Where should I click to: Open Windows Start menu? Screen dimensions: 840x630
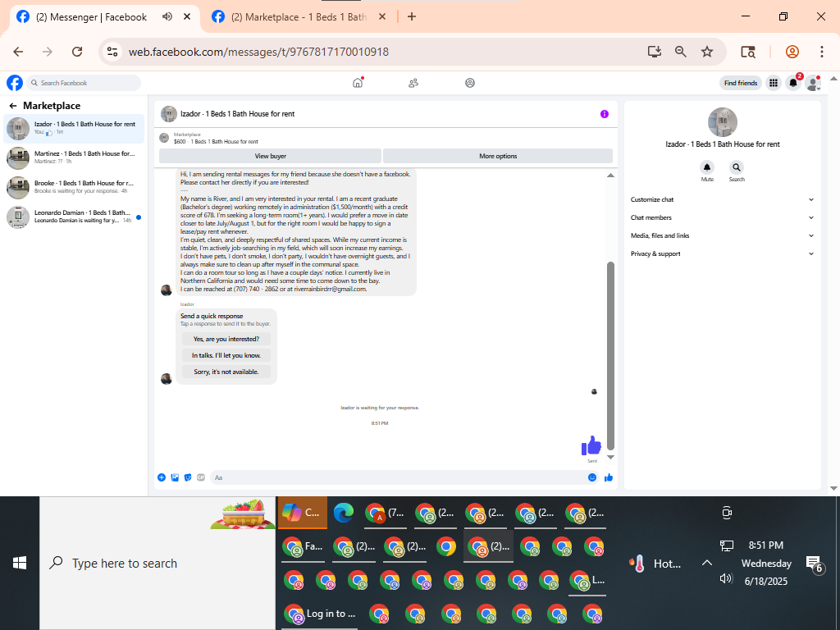pos(20,563)
